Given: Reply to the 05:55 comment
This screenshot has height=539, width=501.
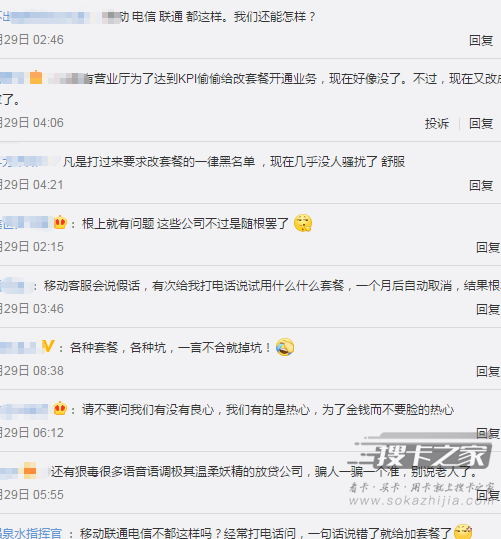Looking at the screenshot, I should tap(488, 495).
